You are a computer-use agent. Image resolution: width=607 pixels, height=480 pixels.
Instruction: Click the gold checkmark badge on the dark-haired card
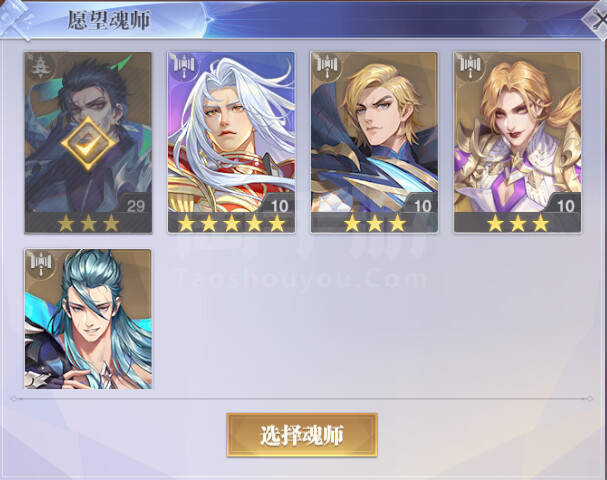pos(88,144)
